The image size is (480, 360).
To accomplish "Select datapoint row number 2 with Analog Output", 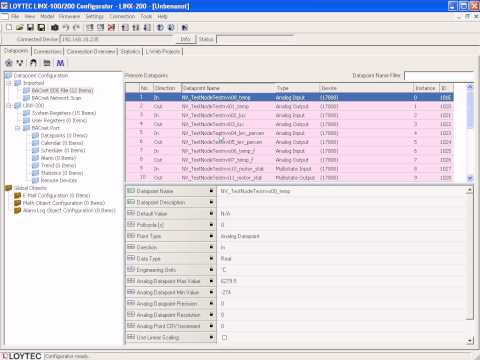I will click(x=289, y=106).
